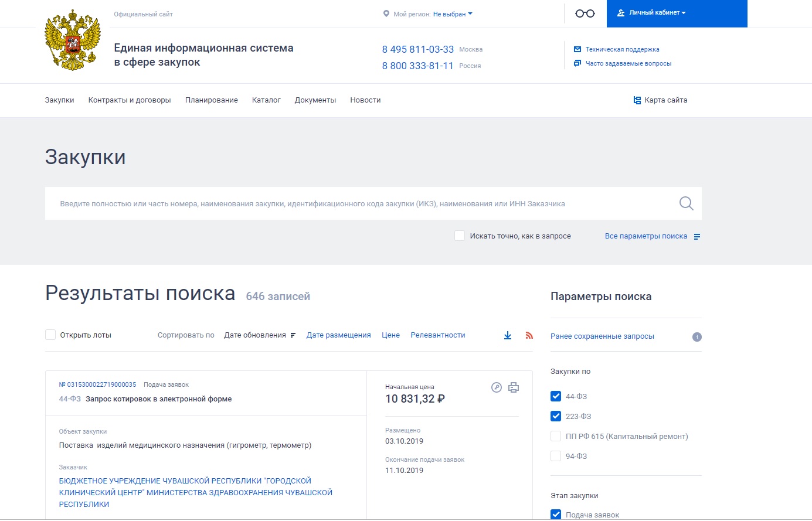Screen dimensions: 812x521
Task: Open the Карта сайта sitemap link
Action: 660,100
